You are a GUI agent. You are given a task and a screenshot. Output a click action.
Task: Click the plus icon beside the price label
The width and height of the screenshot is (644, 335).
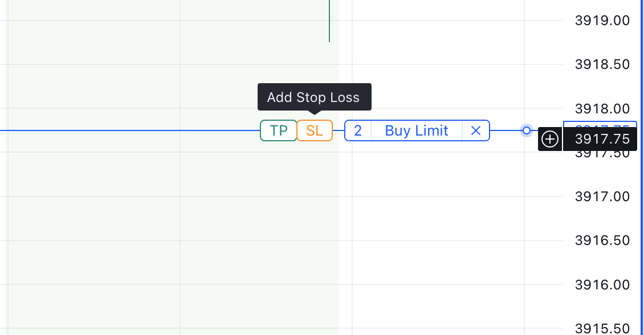coord(550,139)
